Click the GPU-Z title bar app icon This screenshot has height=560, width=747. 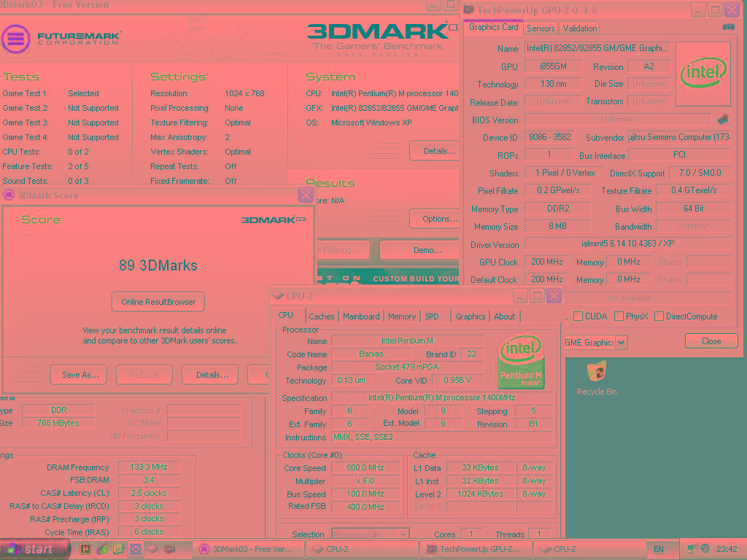(469, 9)
